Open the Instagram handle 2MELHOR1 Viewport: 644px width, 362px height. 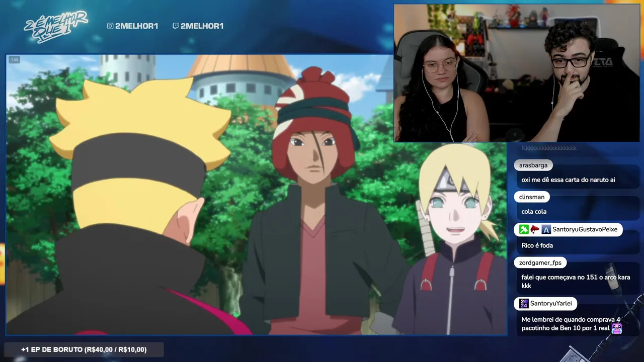click(x=136, y=26)
